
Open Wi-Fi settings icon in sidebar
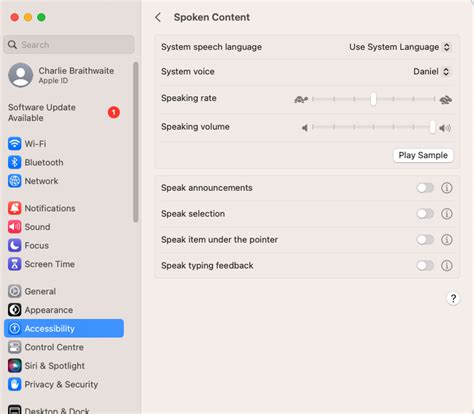click(x=14, y=144)
